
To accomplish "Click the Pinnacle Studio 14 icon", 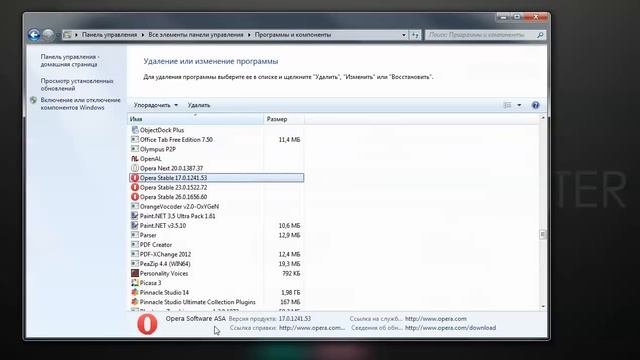I will coord(135,292).
